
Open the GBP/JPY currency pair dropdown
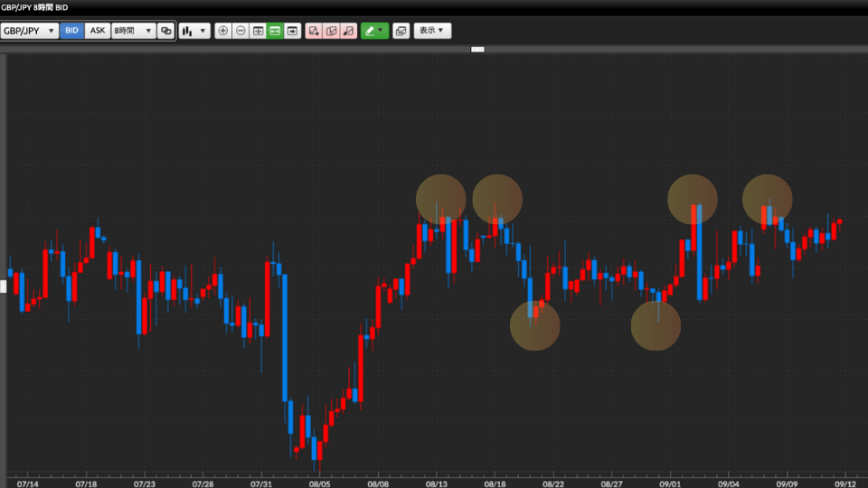point(30,31)
